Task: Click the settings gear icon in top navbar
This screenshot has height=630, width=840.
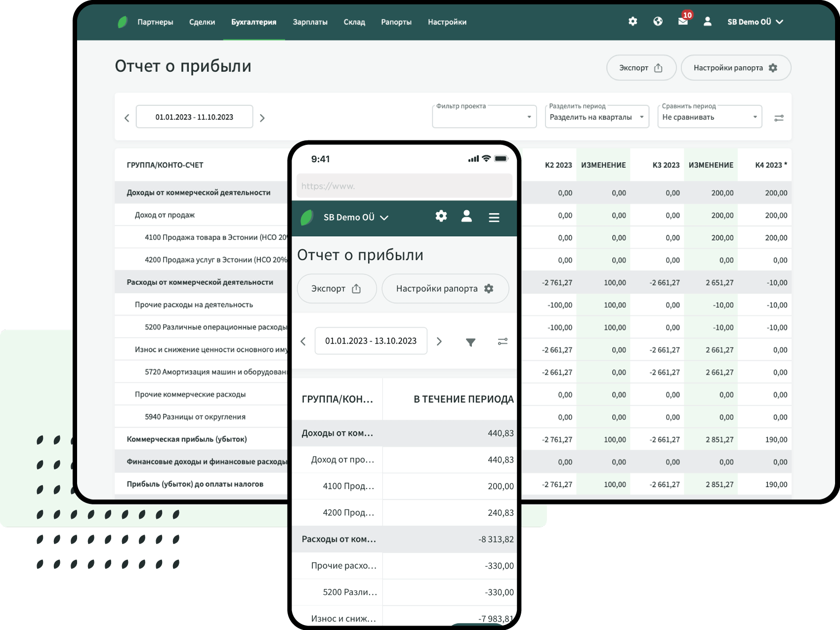Action: (x=632, y=21)
